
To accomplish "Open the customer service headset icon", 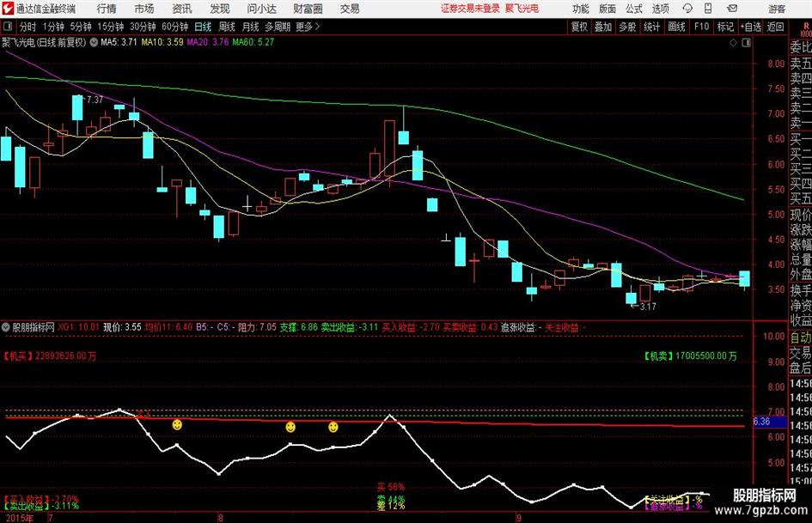I will click(687, 9).
